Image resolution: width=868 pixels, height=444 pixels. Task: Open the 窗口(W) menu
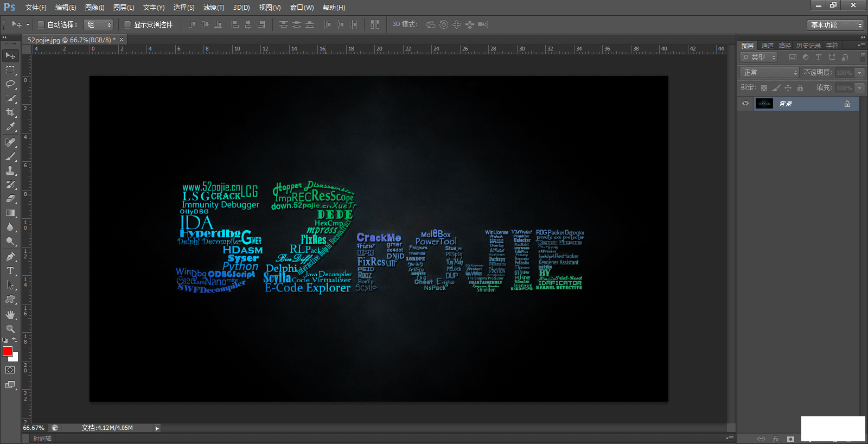pos(302,8)
